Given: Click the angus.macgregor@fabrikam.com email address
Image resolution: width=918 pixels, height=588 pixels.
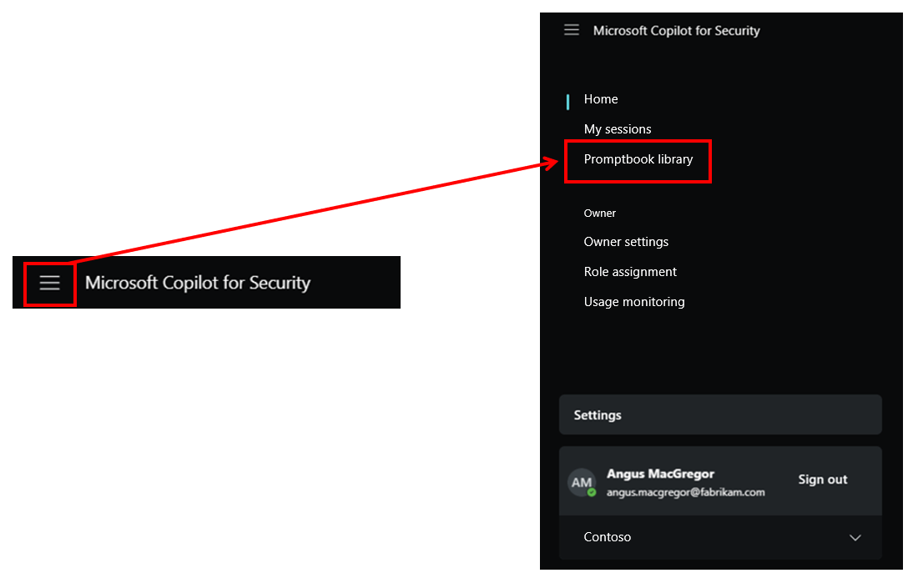Looking at the screenshot, I should [685, 492].
